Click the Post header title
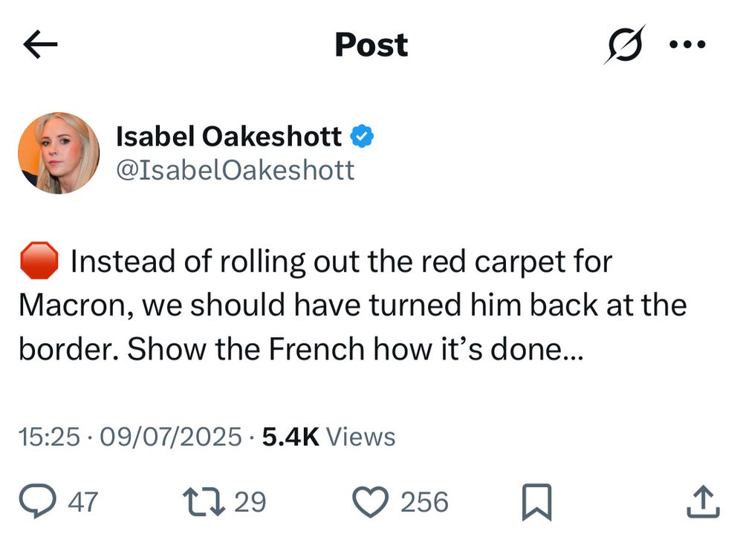743x560 pixels. (371, 45)
